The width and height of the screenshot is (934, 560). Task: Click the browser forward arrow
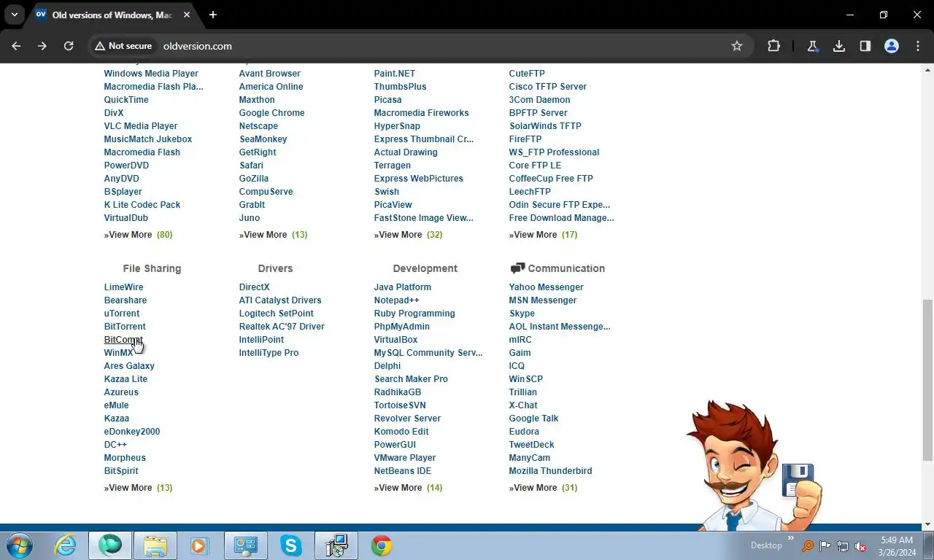pyautogui.click(x=42, y=46)
